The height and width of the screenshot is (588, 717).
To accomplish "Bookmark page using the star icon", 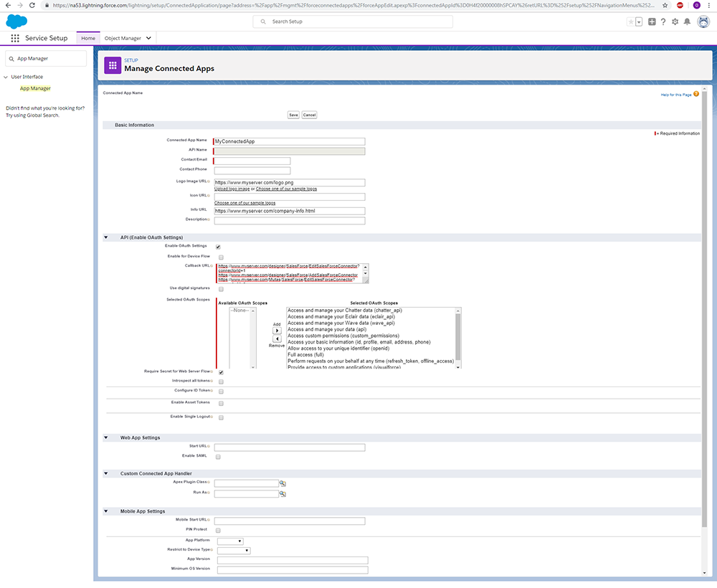I will pyautogui.click(x=665, y=6).
